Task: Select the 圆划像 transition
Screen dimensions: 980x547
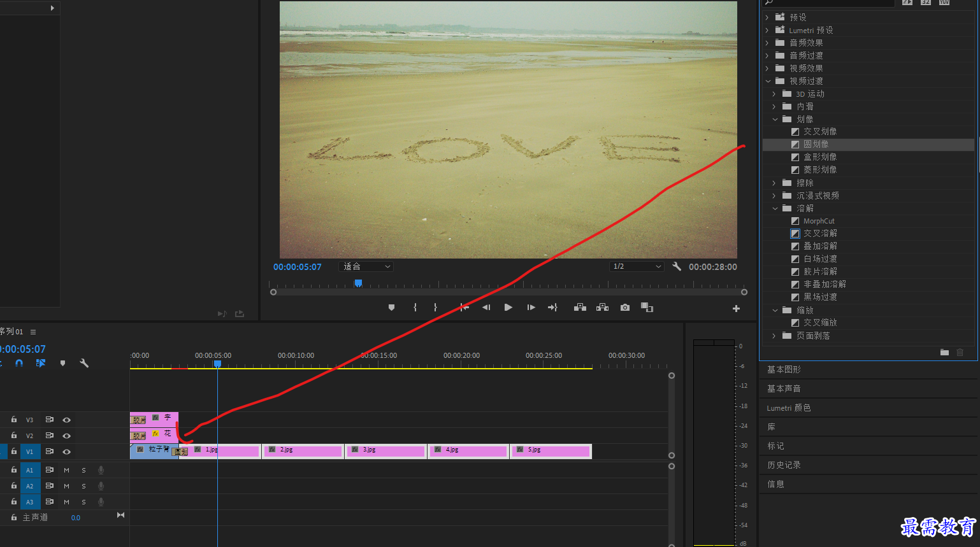Action: click(816, 145)
